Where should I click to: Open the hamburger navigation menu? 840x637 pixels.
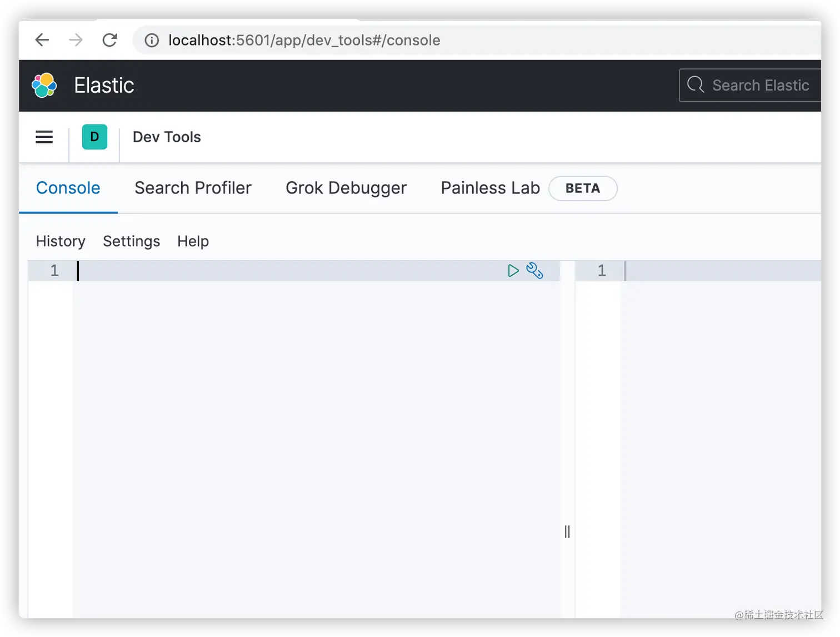click(x=44, y=137)
